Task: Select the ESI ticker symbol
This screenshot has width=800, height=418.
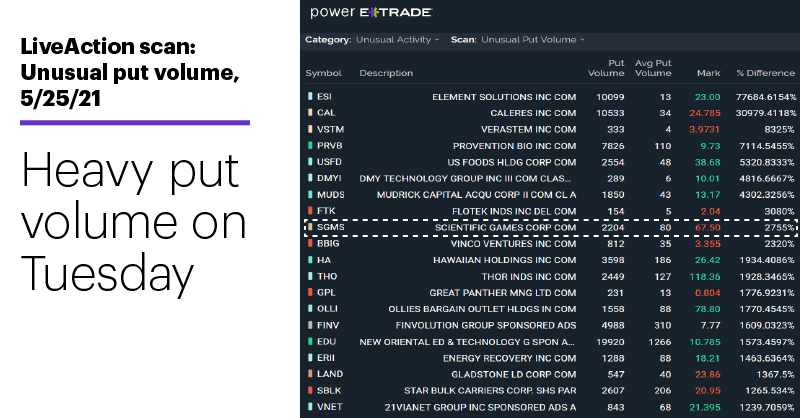Action: tap(324, 96)
